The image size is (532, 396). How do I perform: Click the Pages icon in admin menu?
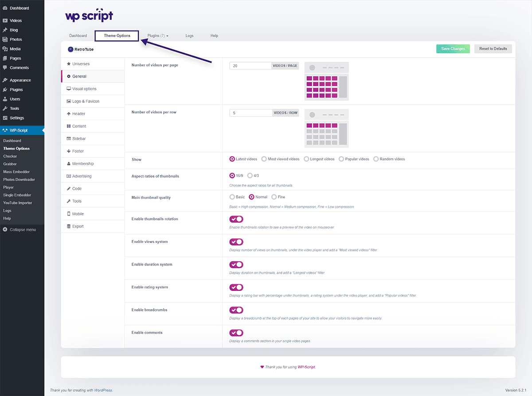5,58
